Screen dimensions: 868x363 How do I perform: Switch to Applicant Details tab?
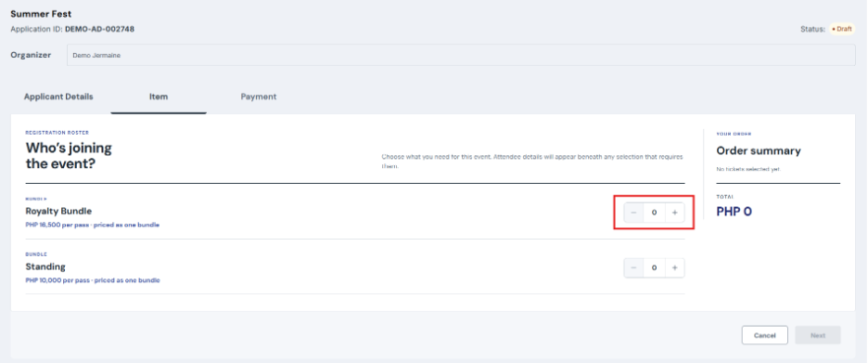[x=58, y=97]
